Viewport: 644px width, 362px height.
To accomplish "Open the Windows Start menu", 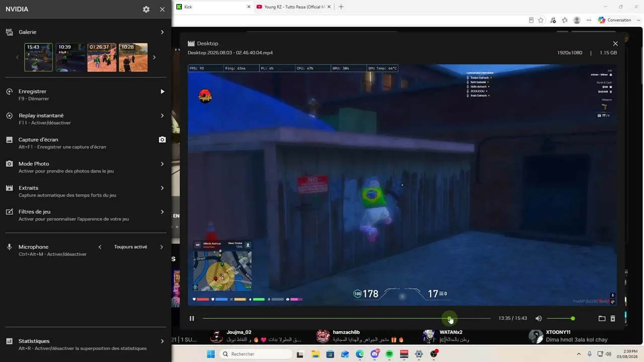I will 210,354.
